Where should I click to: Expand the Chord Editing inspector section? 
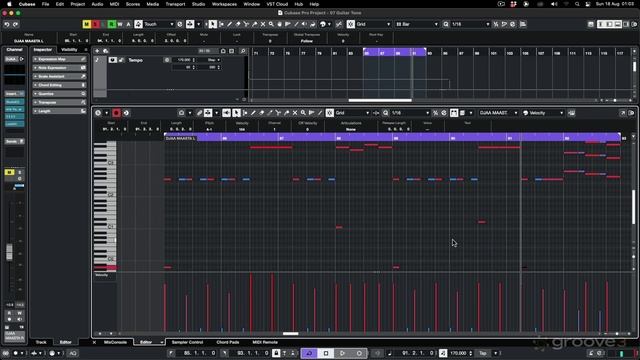60,85
